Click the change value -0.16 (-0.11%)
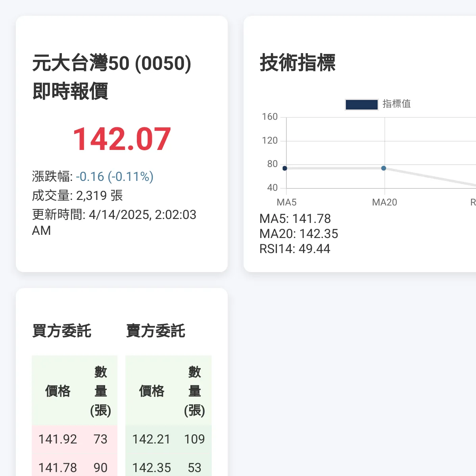 [x=115, y=177]
